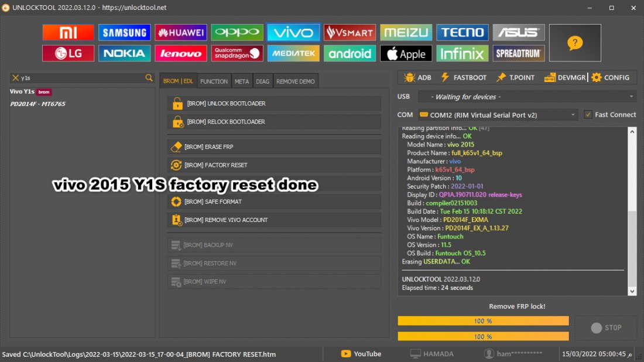Launch DEVMGR device manager
Viewport: 644px width, 362px height.
point(565,78)
